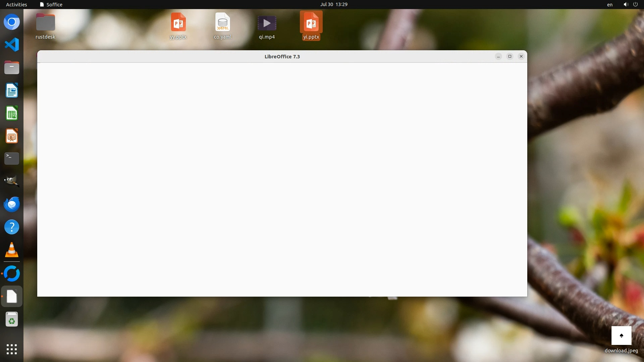Launch LibreOffice Impress from dock
Viewport: 644px width, 362px height.
coord(12,136)
